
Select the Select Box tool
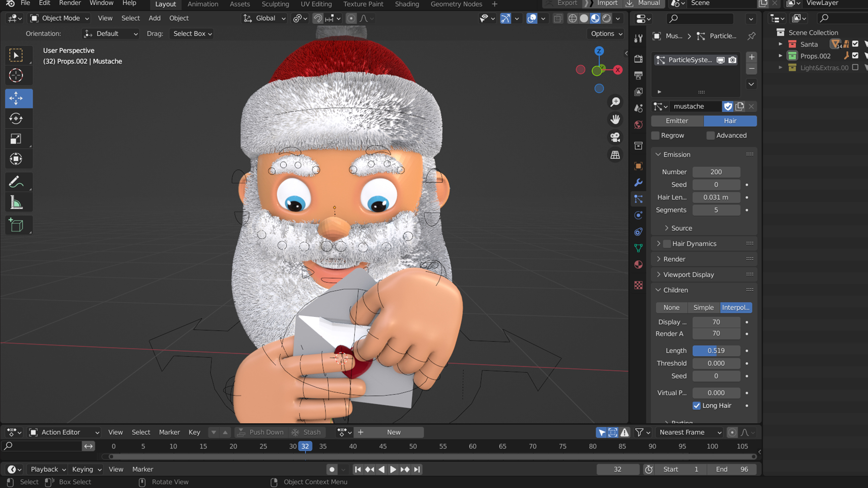click(x=16, y=55)
